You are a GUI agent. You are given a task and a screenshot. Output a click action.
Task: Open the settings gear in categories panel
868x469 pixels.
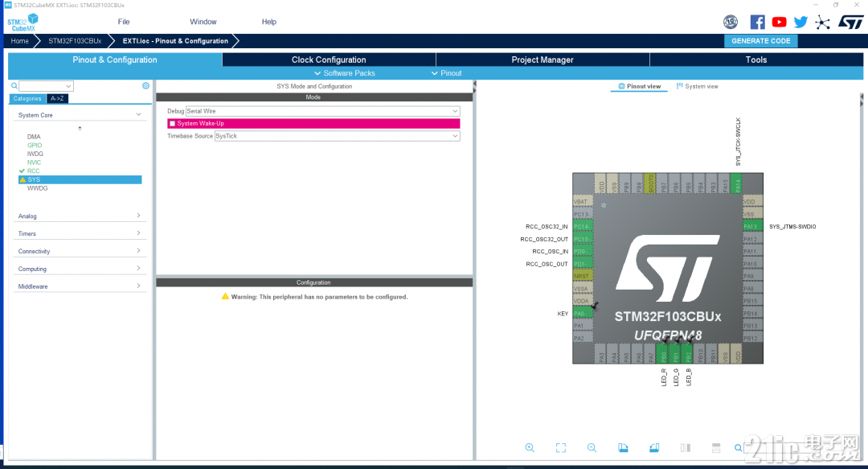click(145, 86)
